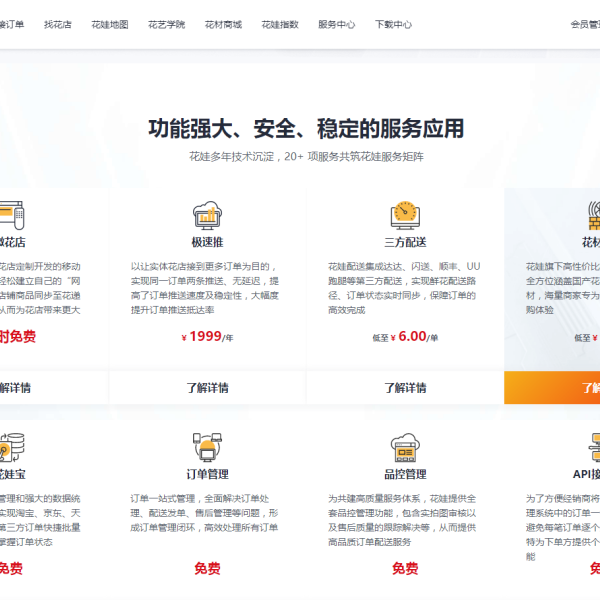600x600 pixels.
Task: Click the 极速推 description paragraph
Action: [205, 288]
